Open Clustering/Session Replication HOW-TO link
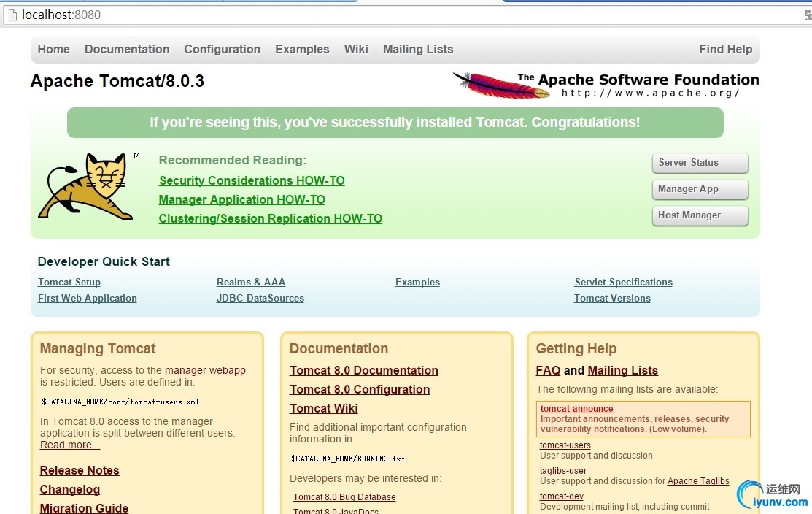The height and width of the screenshot is (514, 812). point(271,219)
